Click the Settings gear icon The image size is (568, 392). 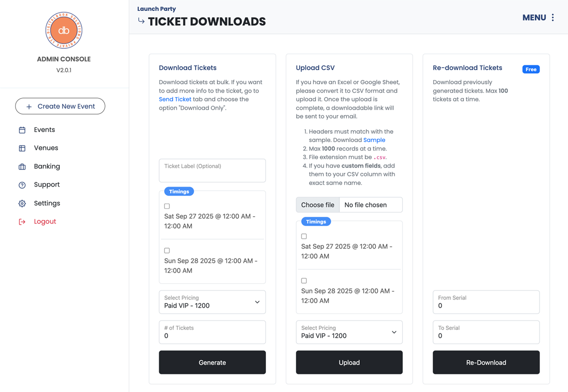[x=22, y=204]
